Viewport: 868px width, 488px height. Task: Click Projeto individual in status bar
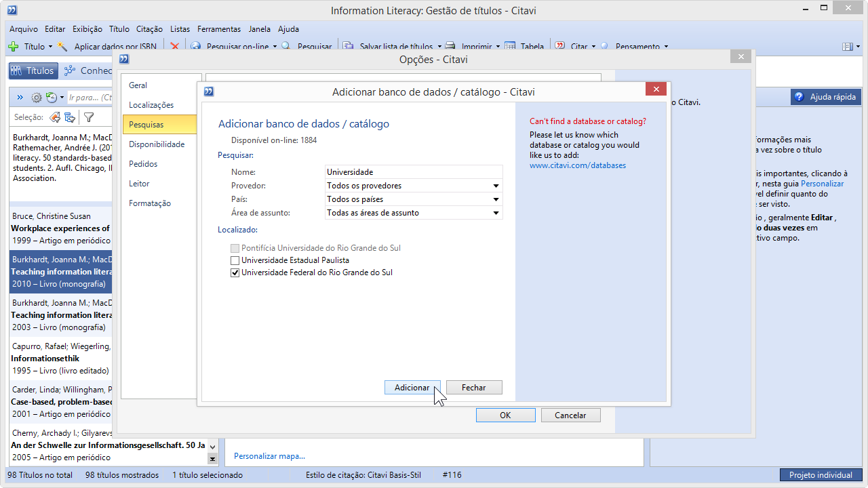click(x=821, y=475)
